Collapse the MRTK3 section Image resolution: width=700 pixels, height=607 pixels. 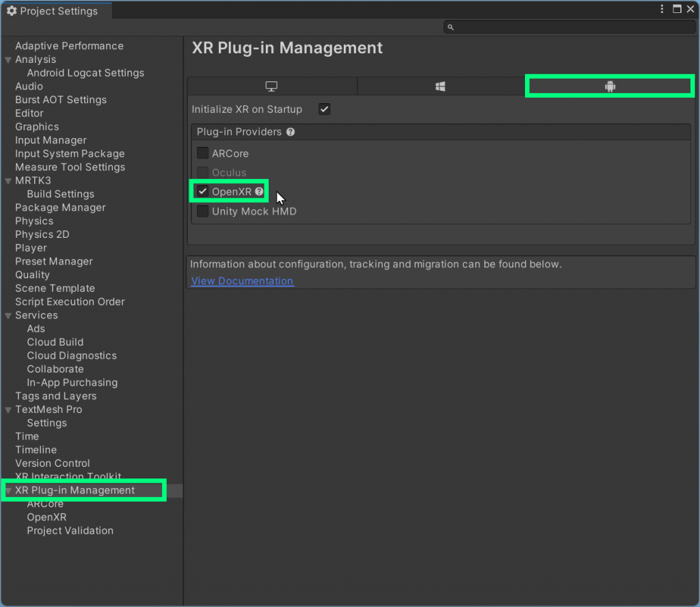8,180
